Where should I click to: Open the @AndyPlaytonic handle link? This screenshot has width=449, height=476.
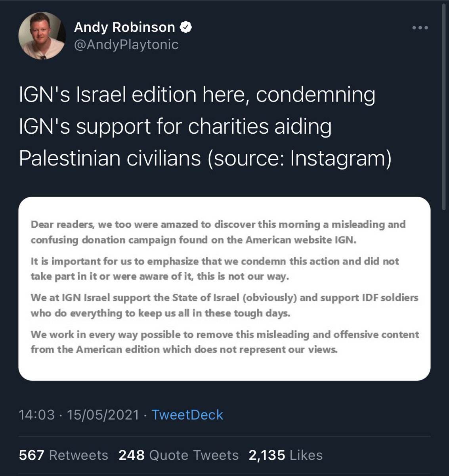[x=126, y=44]
